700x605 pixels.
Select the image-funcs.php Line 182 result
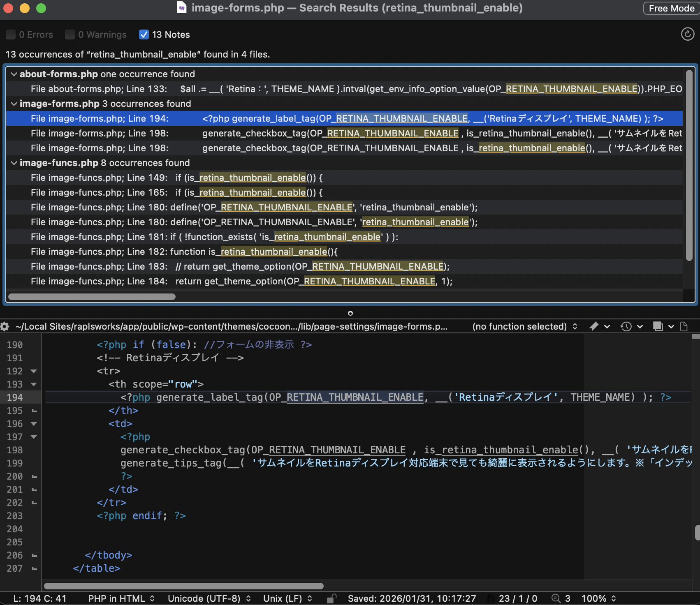pyautogui.click(x=344, y=252)
